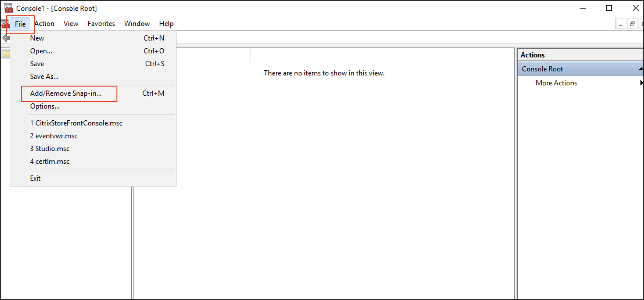The height and width of the screenshot is (300, 644).
Task: Open the Action menu
Action: point(44,24)
